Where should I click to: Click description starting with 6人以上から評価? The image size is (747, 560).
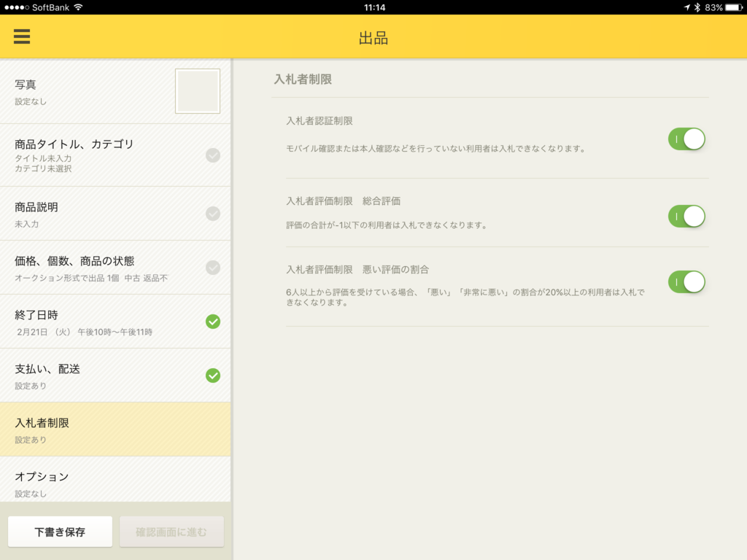465,297
